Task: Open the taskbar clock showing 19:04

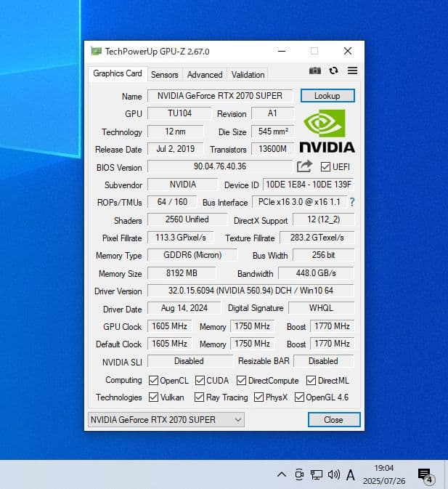Action: (384, 474)
